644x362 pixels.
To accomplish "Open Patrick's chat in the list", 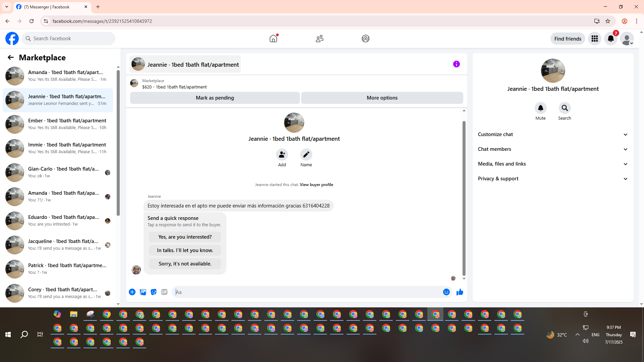I will pos(58,269).
